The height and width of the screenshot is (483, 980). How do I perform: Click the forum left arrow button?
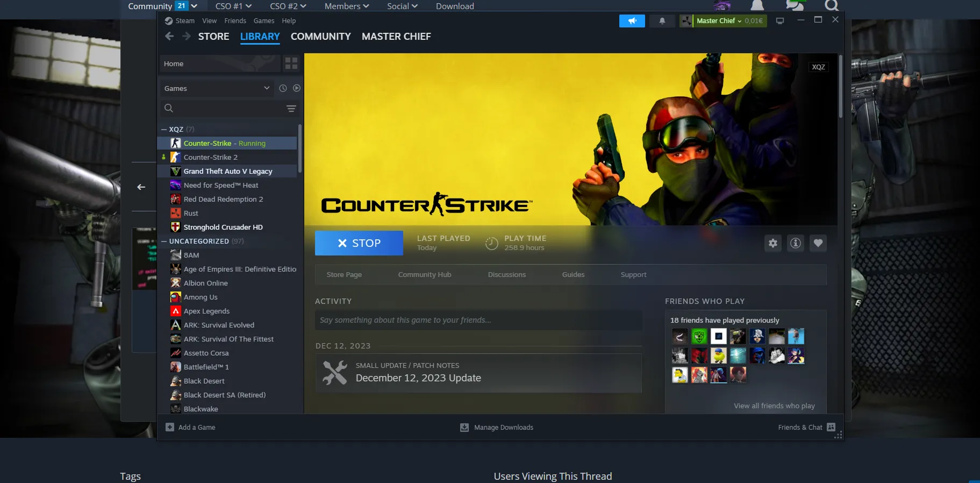tap(141, 187)
